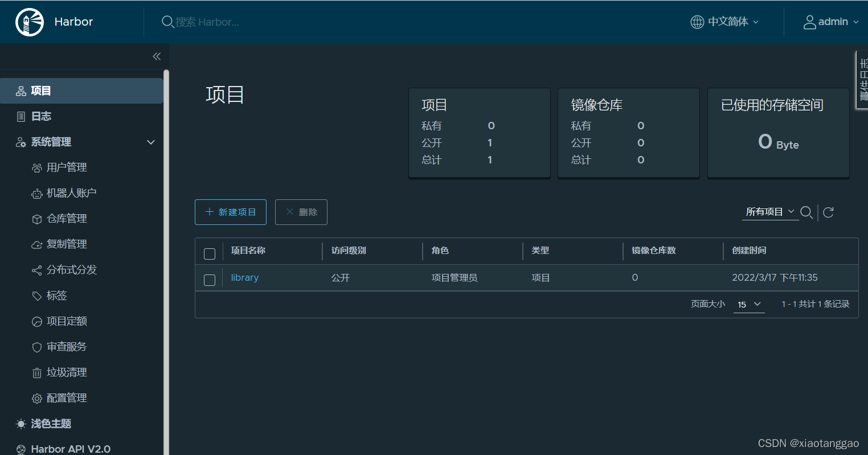The width and height of the screenshot is (868, 455).
Task: Click the Harbor API V2.0 icon
Action: [21, 449]
